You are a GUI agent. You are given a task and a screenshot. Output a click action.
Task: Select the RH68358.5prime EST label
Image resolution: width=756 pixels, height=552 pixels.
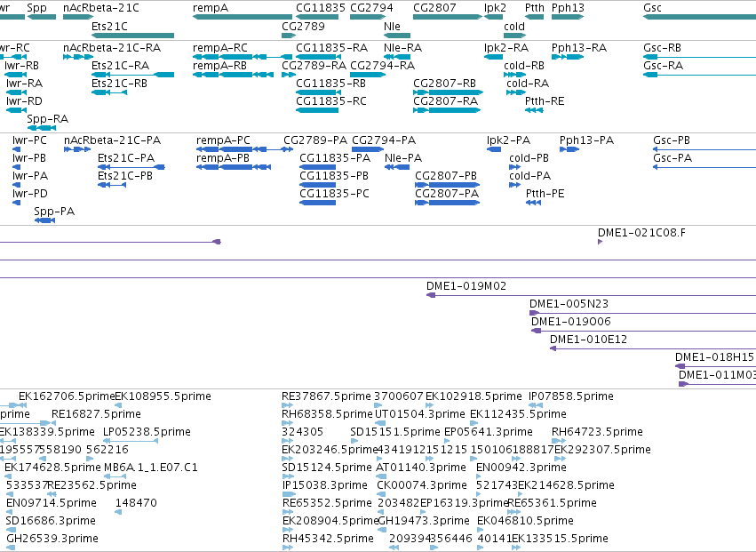[327, 414]
